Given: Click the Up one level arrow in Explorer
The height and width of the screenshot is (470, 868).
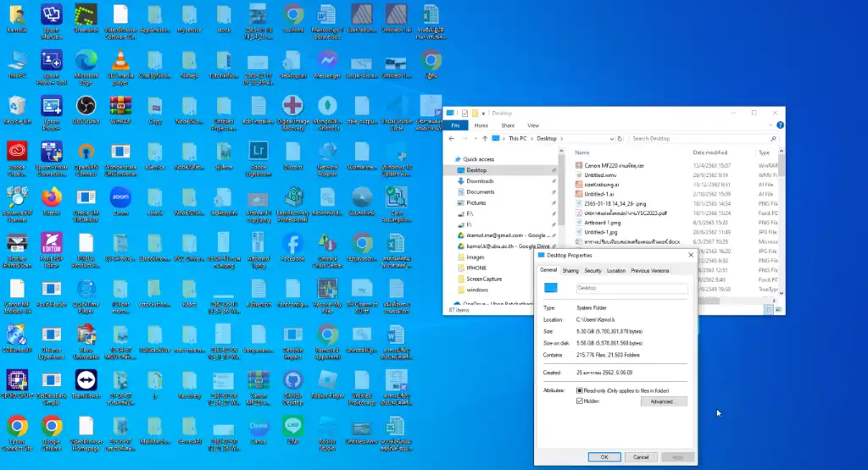Looking at the screenshot, I should (484, 139).
